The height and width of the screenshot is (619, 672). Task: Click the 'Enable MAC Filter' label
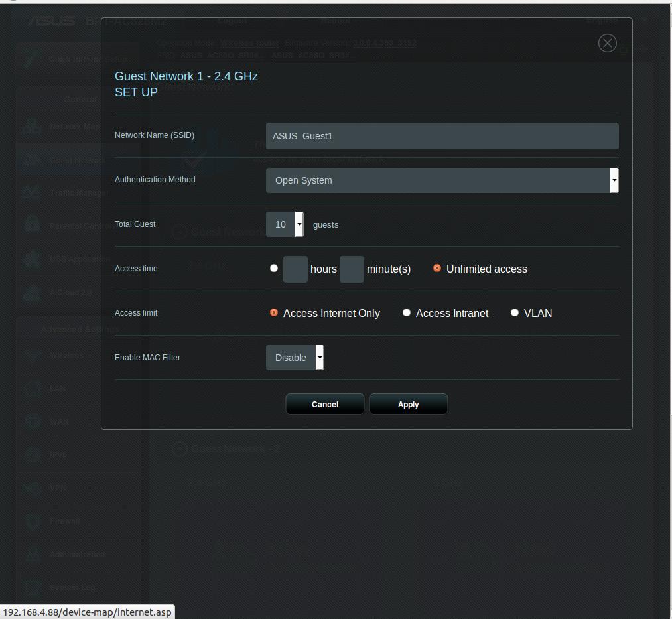(147, 358)
